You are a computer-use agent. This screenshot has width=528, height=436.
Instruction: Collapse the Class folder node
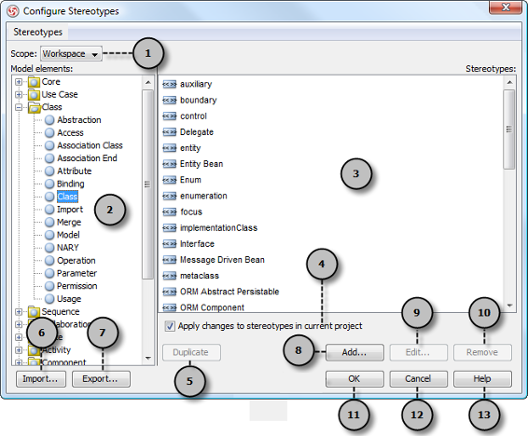(19, 107)
